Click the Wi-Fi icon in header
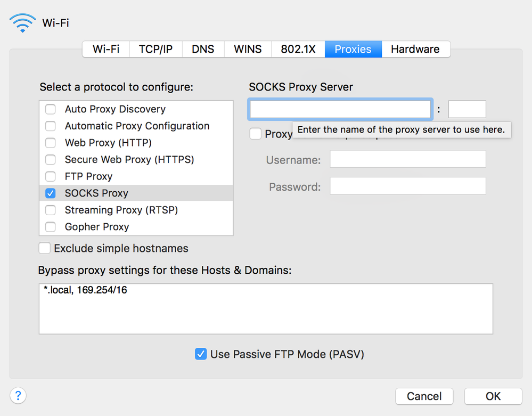The image size is (532, 416). (22, 22)
